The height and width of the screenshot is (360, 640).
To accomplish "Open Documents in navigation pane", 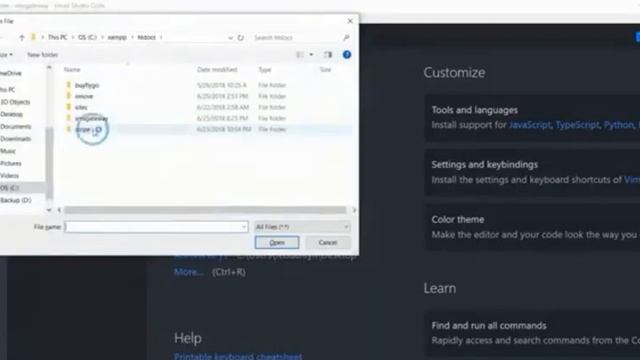I will point(16,127).
